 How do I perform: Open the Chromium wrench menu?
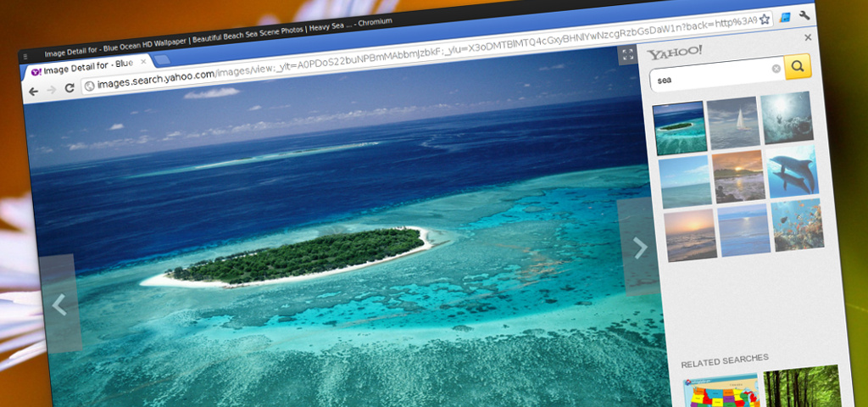(x=804, y=15)
